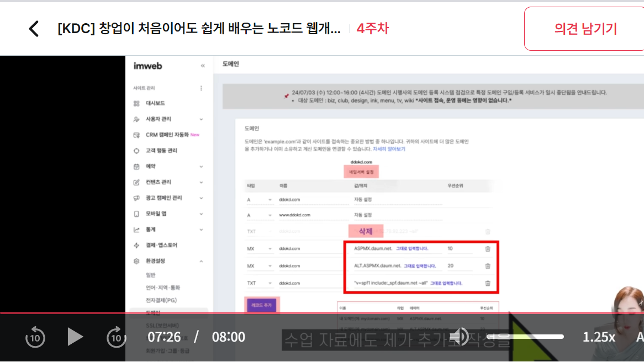
Task: Open 일반 settings submenu
Action: point(151,275)
